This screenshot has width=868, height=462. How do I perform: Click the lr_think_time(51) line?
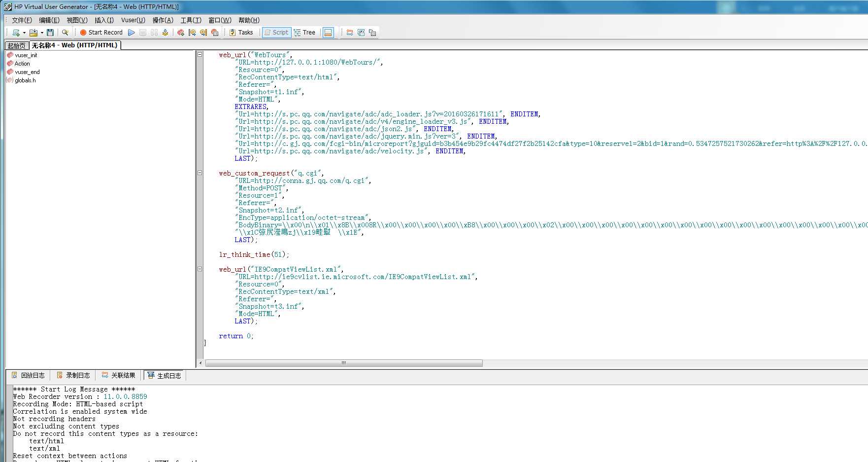[x=254, y=255]
